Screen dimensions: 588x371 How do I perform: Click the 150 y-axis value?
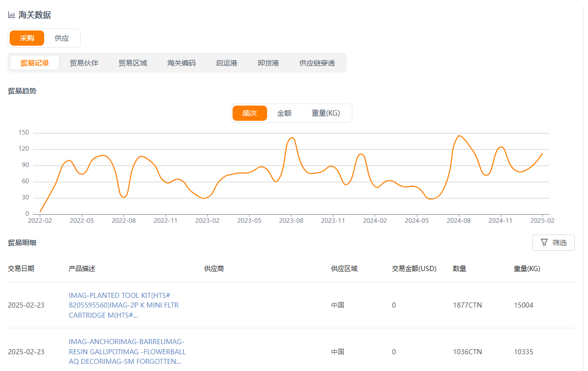point(24,132)
